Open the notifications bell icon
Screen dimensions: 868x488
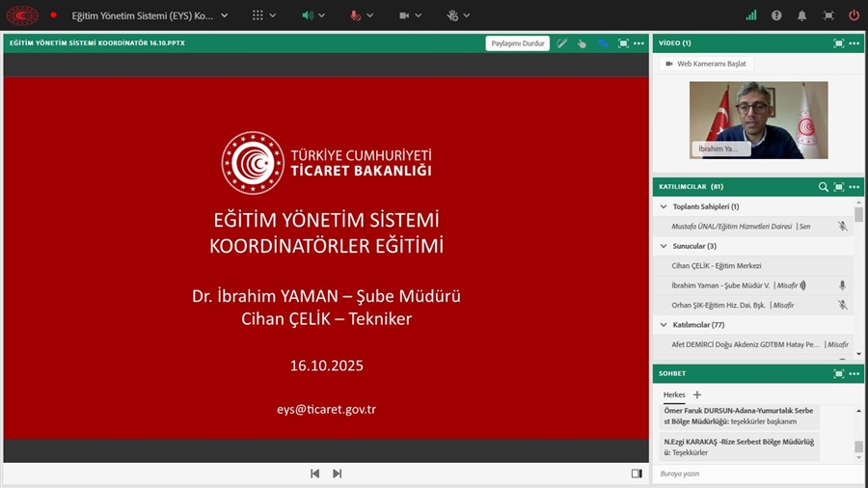[802, 15]
